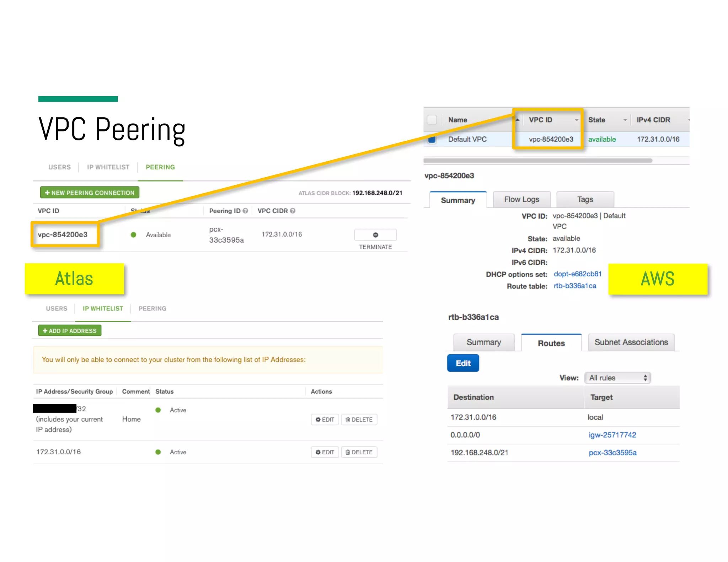Click the trash Delete button for Home IP
Image resolution: width=728 pixels, height=562 pixels.
(359, 419)
